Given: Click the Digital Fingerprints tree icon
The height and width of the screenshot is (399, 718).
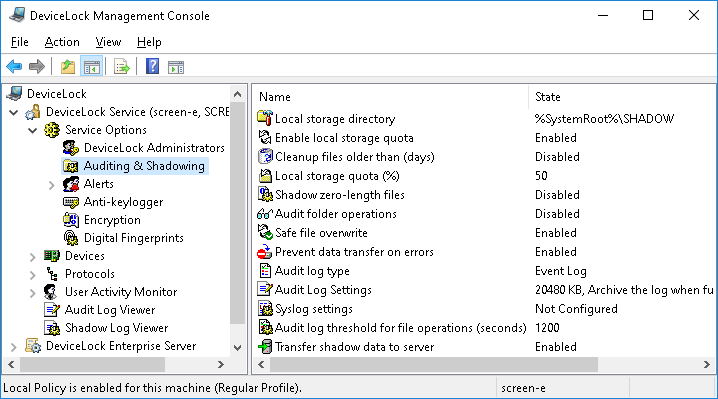Looking at the screenshot, I should [71, 238].
